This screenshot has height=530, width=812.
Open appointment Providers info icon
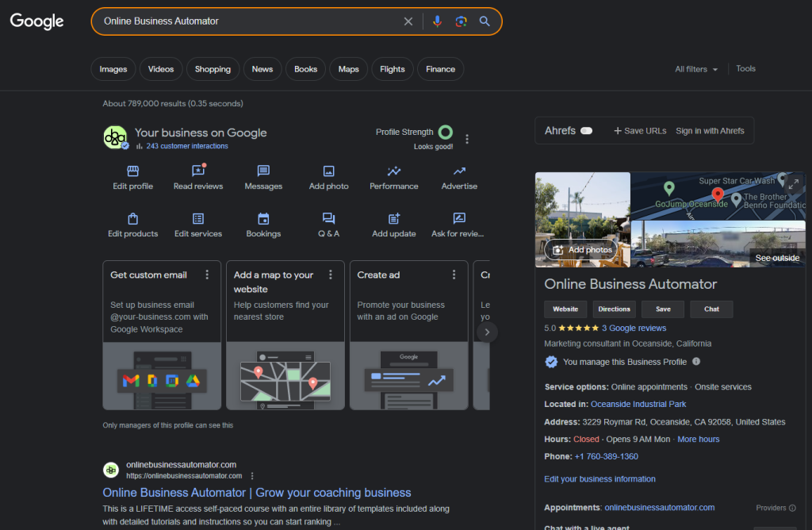click(x=792, y=508)
